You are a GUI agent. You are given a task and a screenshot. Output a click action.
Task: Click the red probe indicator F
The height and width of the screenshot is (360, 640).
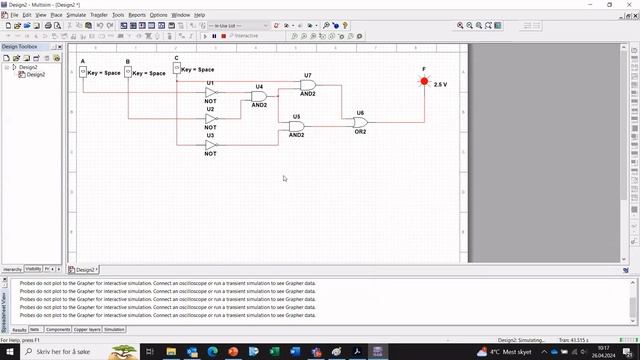click(x=424, y=81)
